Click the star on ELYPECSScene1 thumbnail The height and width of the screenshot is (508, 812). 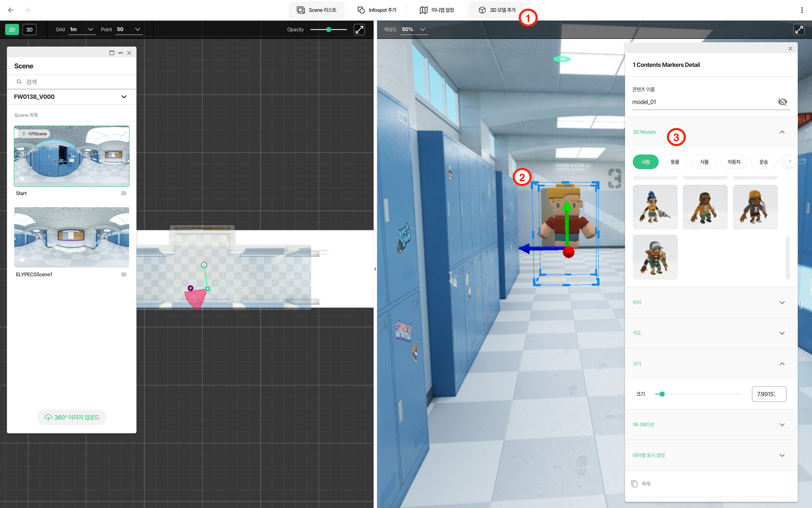click(22, 260)
